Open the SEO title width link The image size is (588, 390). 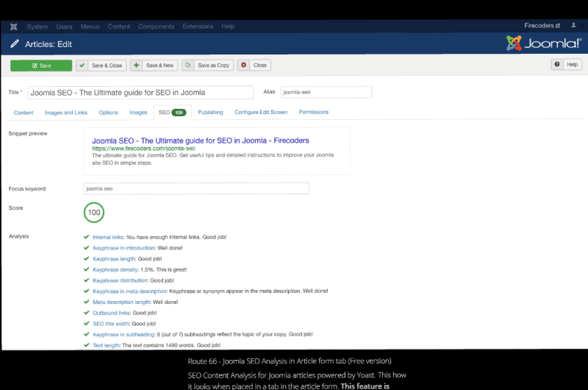(x=111, y=324)
